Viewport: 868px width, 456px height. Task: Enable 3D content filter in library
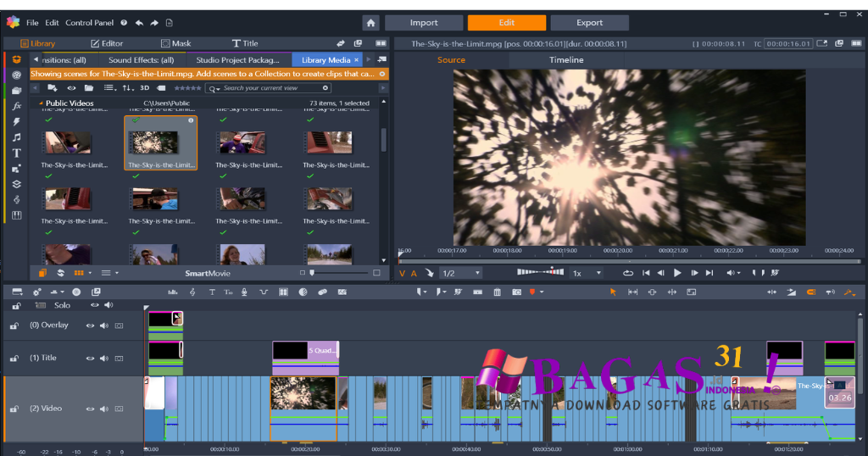(x=144, y=88)
